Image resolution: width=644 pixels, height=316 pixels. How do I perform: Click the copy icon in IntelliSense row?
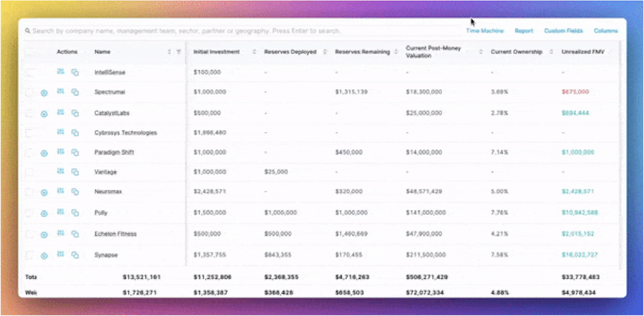click(x=74, y=72)
